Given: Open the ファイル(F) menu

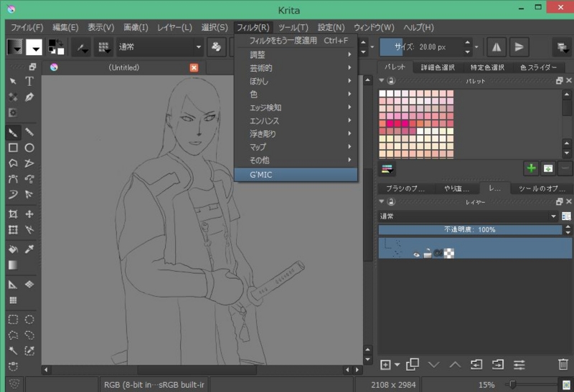Looking at the screenshot, I should [x=27, y=27].
